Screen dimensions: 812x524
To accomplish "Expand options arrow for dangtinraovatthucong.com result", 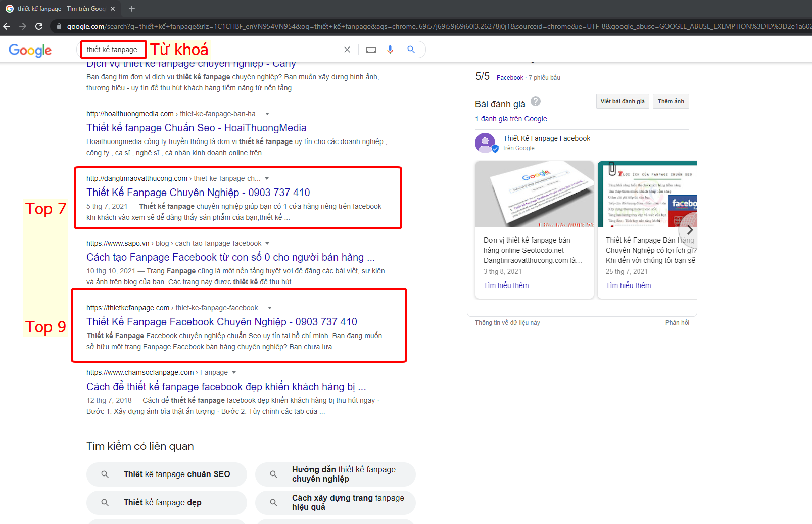I will [x=267, y=179].
